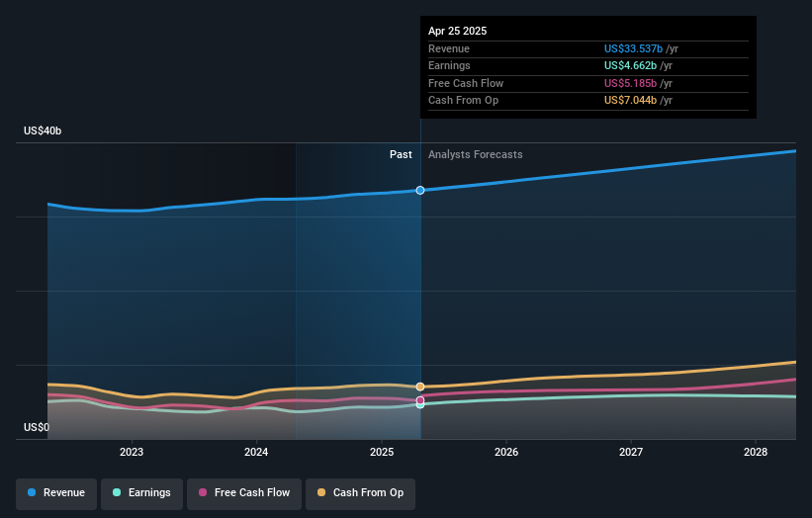Select the Revenue data point at Apr 2025
The width and height of the screenshot is (812, 518).
pos(420,191)
